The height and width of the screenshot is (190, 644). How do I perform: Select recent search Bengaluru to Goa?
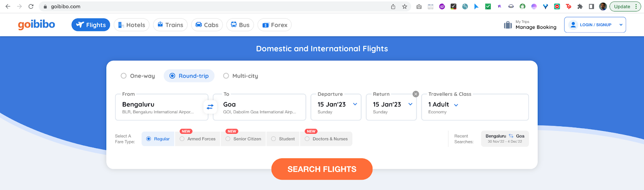505,139
